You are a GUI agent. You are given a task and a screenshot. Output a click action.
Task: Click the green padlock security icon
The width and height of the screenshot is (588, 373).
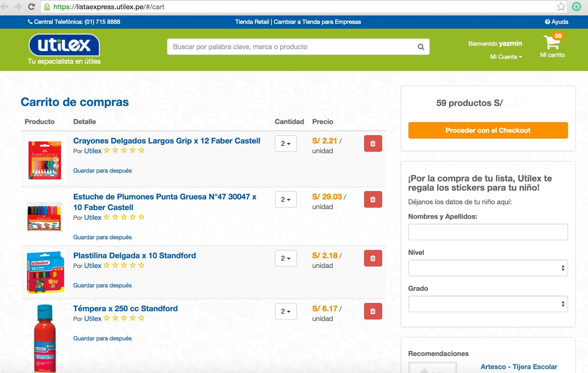[47, 7]
